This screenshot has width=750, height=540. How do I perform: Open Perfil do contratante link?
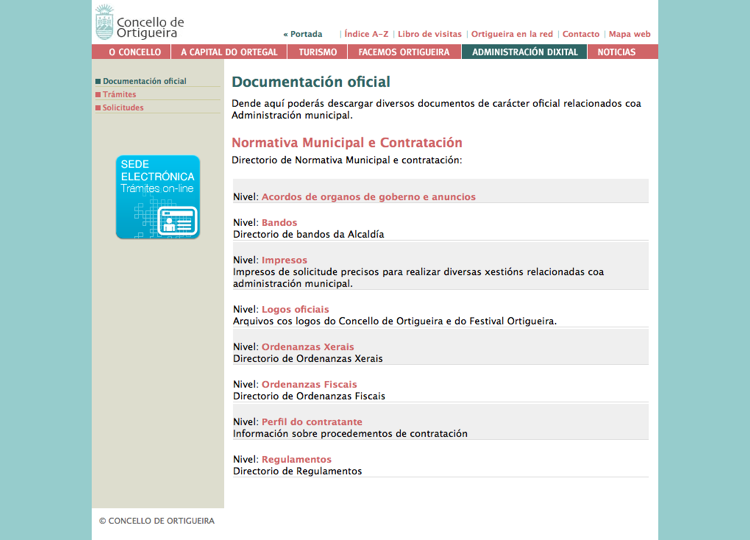(312, 421)
